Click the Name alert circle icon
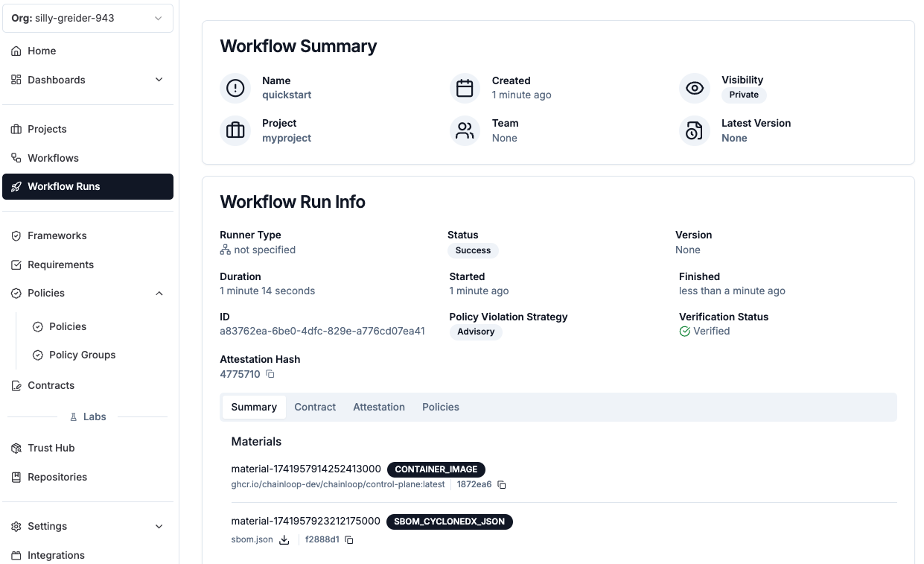 tap(235, 88)
